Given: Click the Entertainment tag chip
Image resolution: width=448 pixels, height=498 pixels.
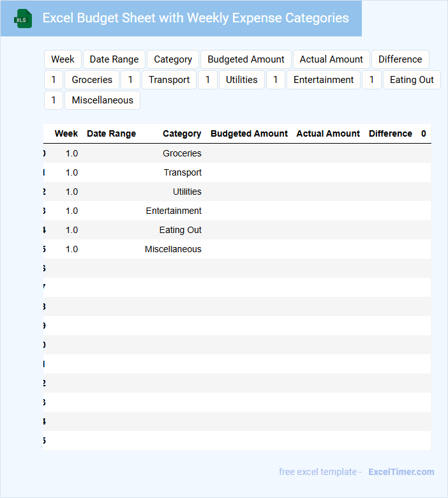Looking at the screenshot, I should pyautogui.click(x=324, y=80).
